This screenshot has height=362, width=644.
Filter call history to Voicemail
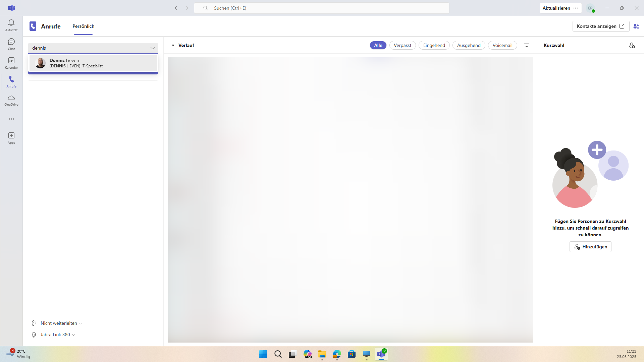pos(502,45)
